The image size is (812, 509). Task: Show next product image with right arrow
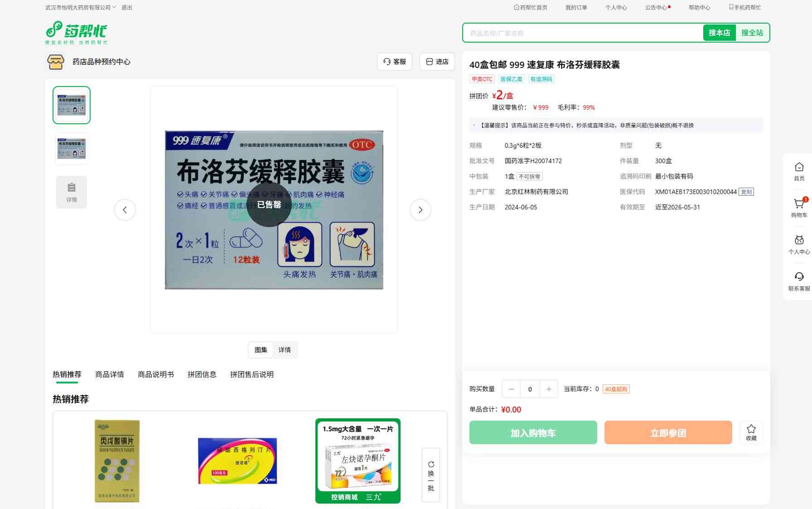(420, 210)
